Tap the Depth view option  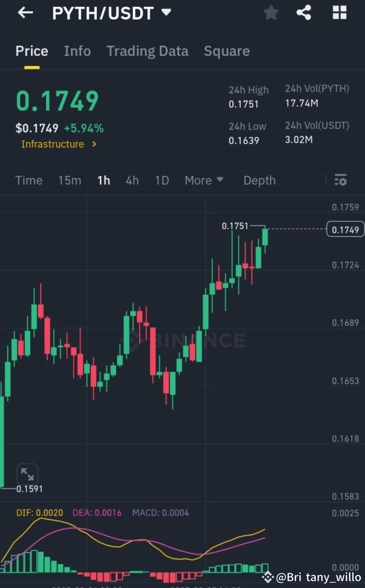259,180
